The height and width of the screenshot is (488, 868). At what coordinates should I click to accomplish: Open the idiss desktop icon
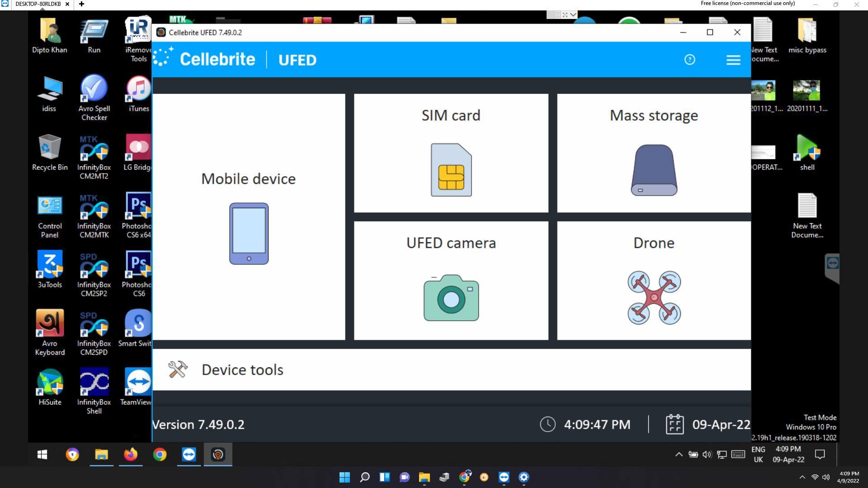coord(49,94)
